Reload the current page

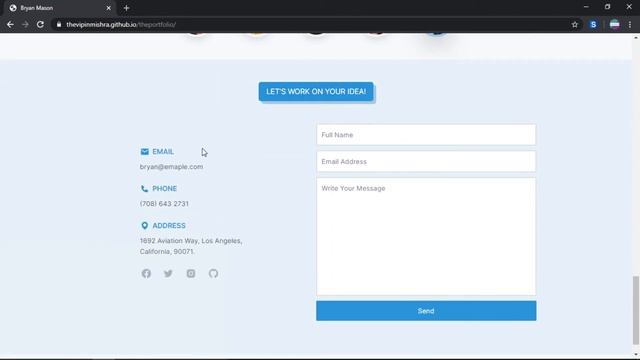tap(40, 24)
